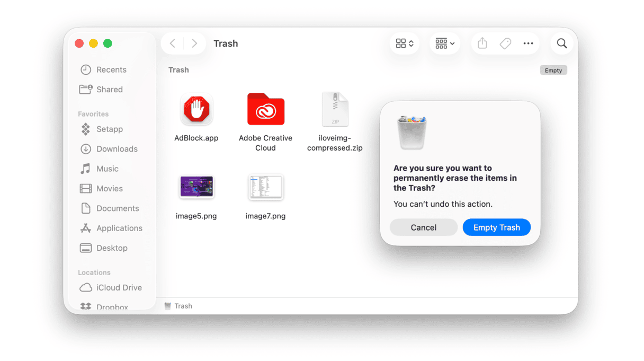Open the grouping dropdown in toolbar
The width and height of the screenshot is (644, 361).
[x=444, y=43]
